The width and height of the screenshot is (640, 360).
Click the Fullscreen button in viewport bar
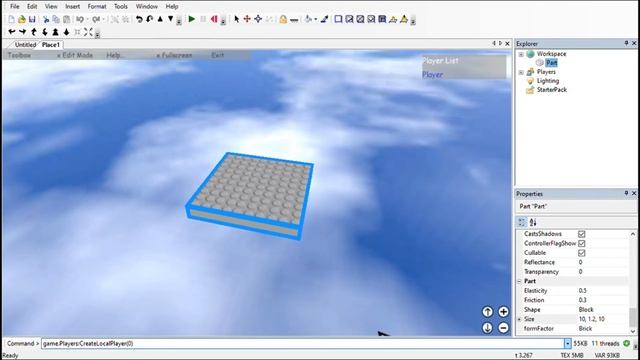click(174, 55)
